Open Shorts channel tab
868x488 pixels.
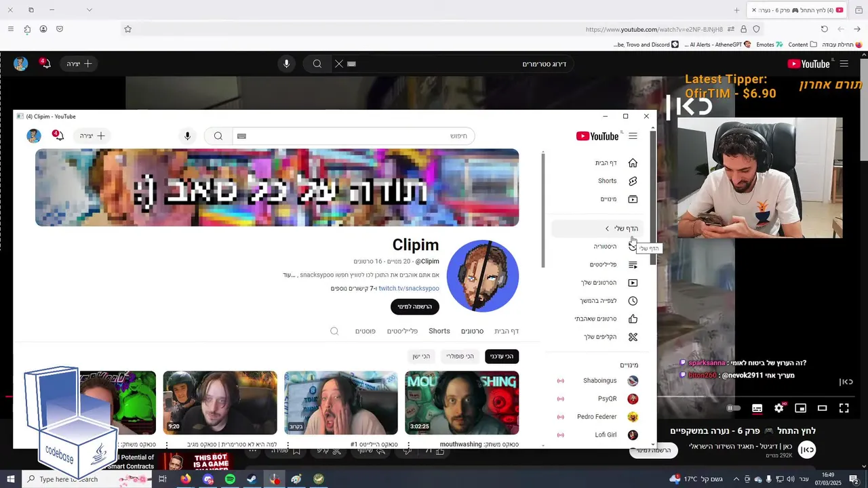[x=439, y=331]
